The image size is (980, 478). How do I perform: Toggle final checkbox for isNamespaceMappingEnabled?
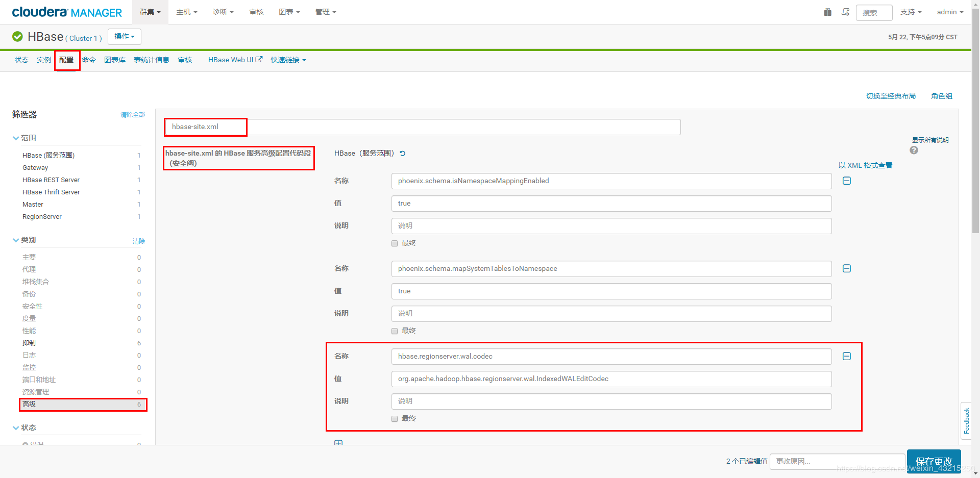click(395, 243)
